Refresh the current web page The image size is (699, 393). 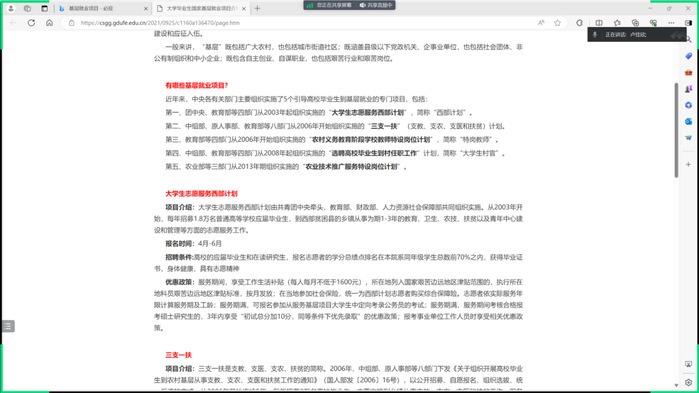(x=31, y=23)
